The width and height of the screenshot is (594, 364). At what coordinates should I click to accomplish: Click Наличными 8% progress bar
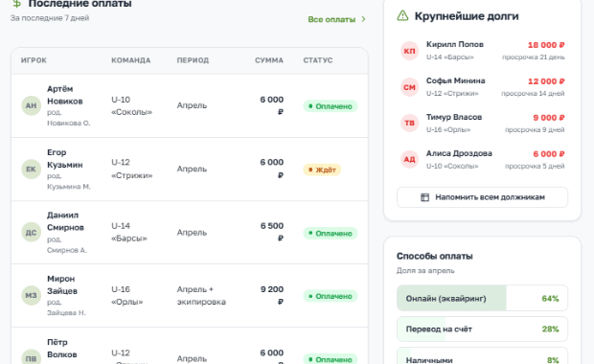pos(482,356)
